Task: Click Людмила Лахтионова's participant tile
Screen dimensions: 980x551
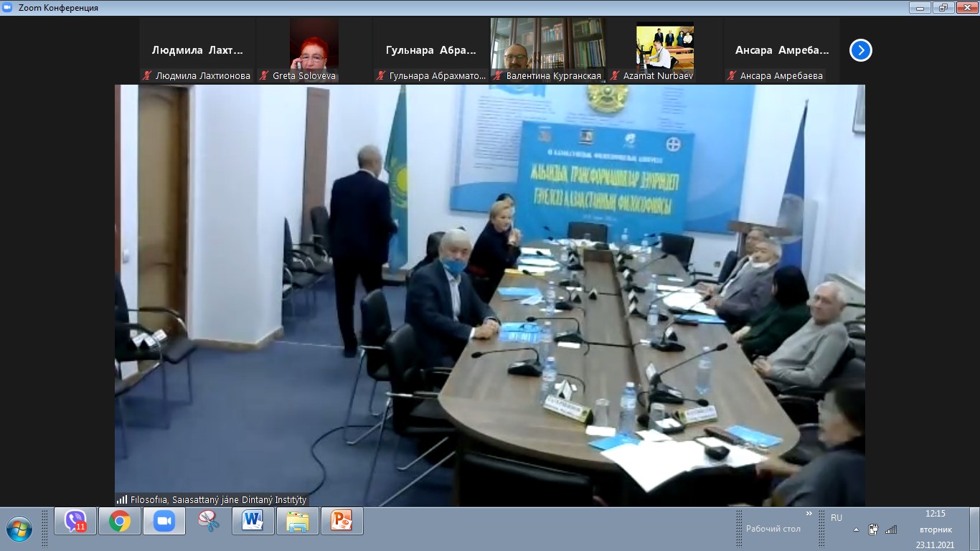Action: [x=197, y=50]
